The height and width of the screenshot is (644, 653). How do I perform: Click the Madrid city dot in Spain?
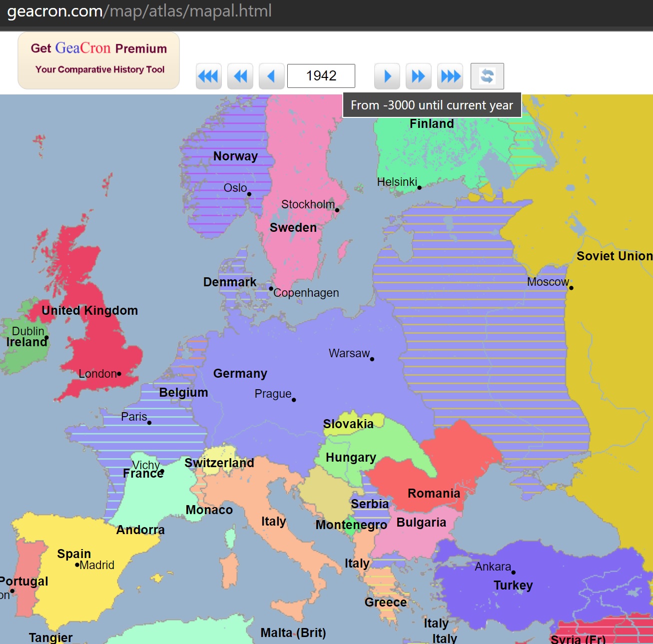coord(77,565)
